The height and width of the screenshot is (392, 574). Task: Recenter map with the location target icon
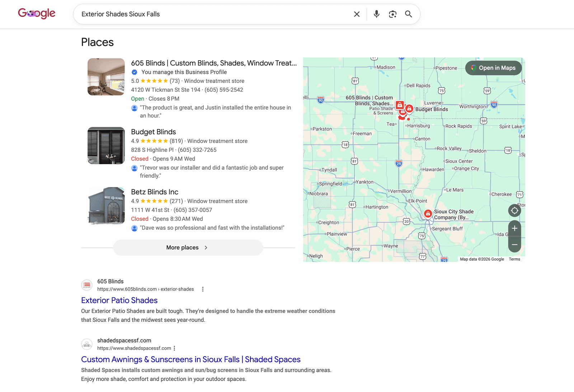[x=514, y=210]
